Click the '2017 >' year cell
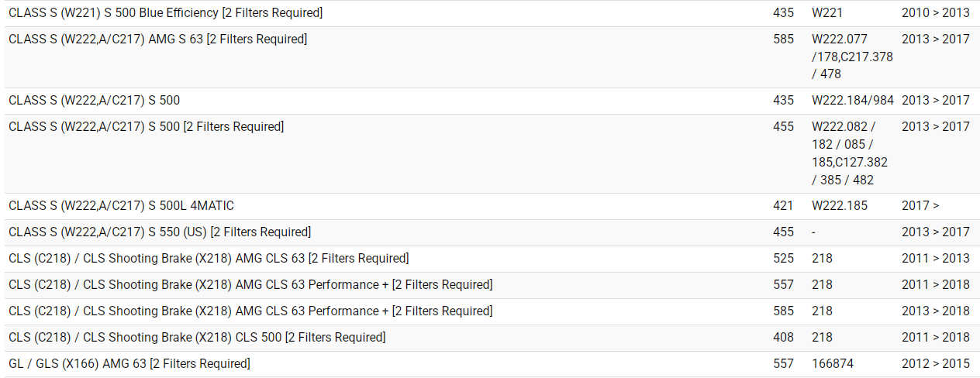The height and width of the screenshot is (378, 980). (920, 206)
